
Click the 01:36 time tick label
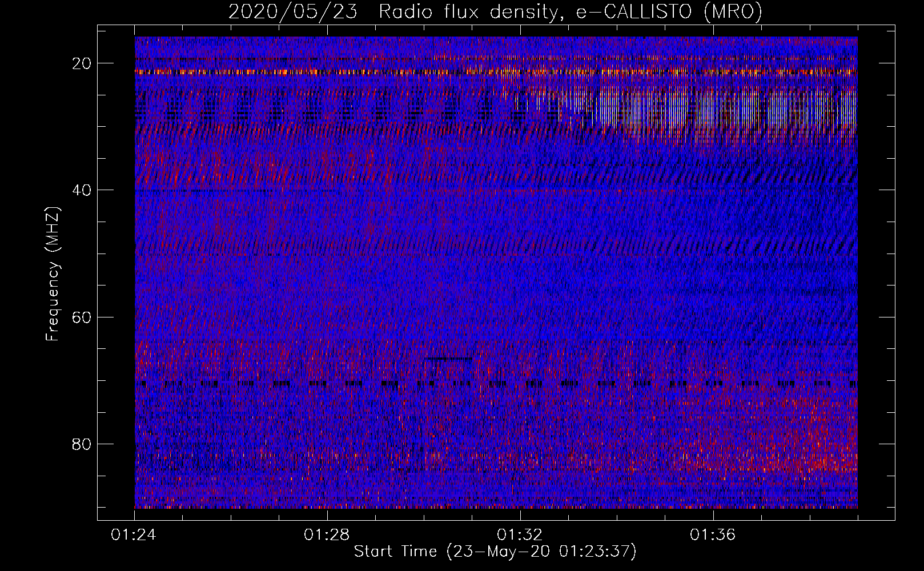(713, 535)
